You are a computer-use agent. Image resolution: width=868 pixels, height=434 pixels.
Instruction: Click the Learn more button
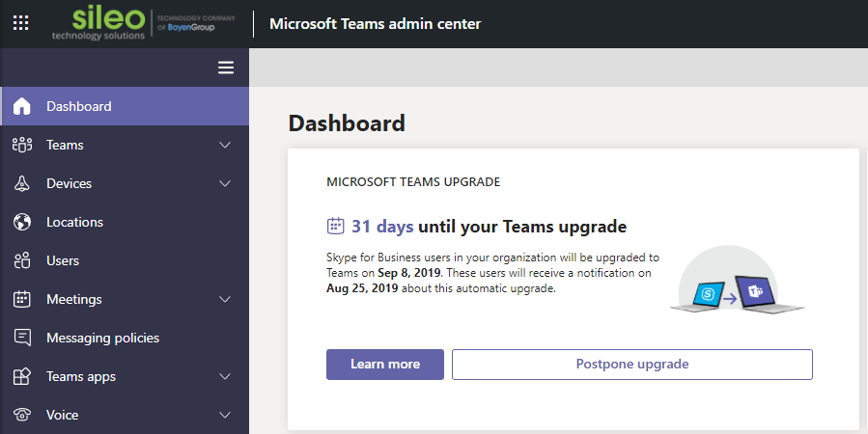pyautogui.click(x=384, y=365)
